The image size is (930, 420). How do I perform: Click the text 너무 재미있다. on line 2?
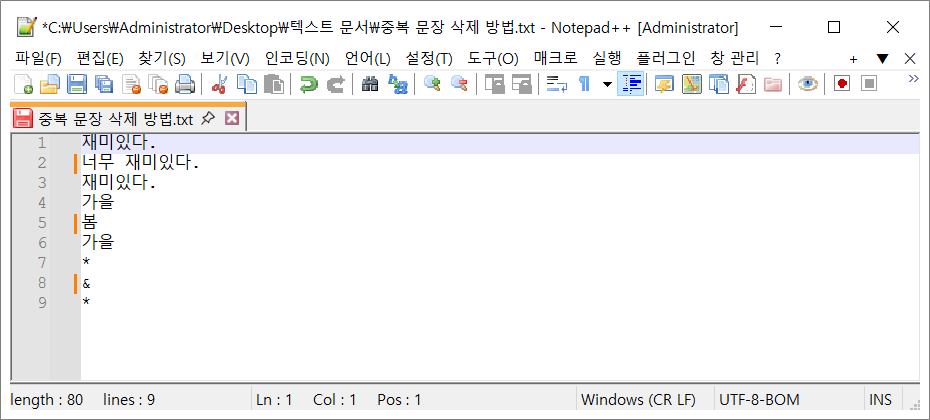(141, 163)
